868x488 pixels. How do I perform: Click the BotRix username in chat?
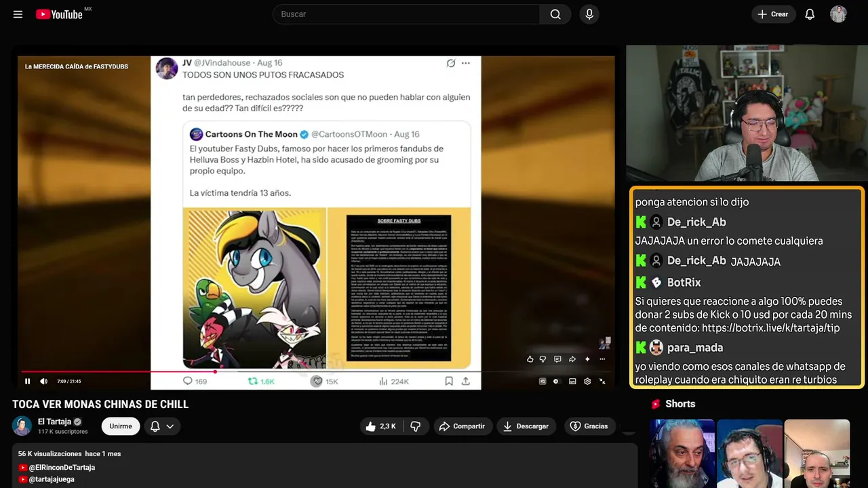684,282
